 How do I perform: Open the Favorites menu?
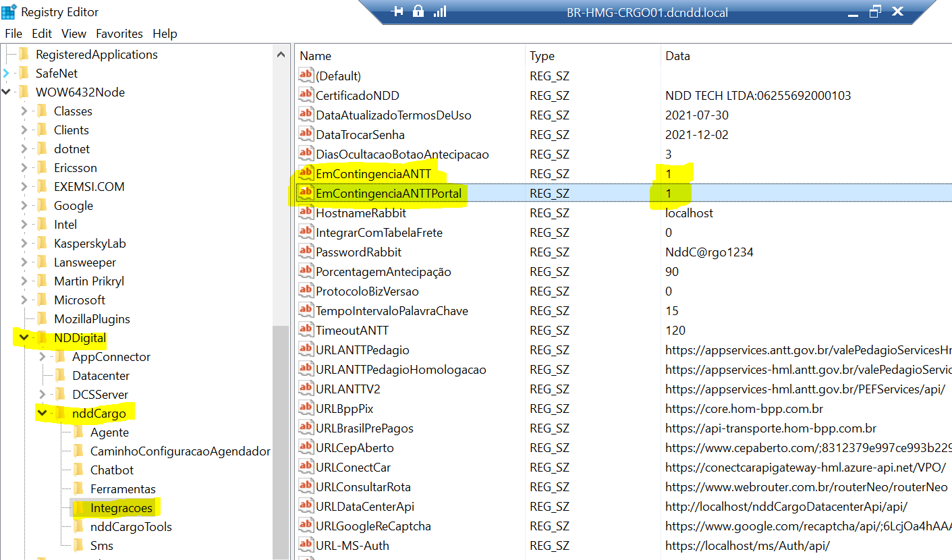(x=119, y=34)
